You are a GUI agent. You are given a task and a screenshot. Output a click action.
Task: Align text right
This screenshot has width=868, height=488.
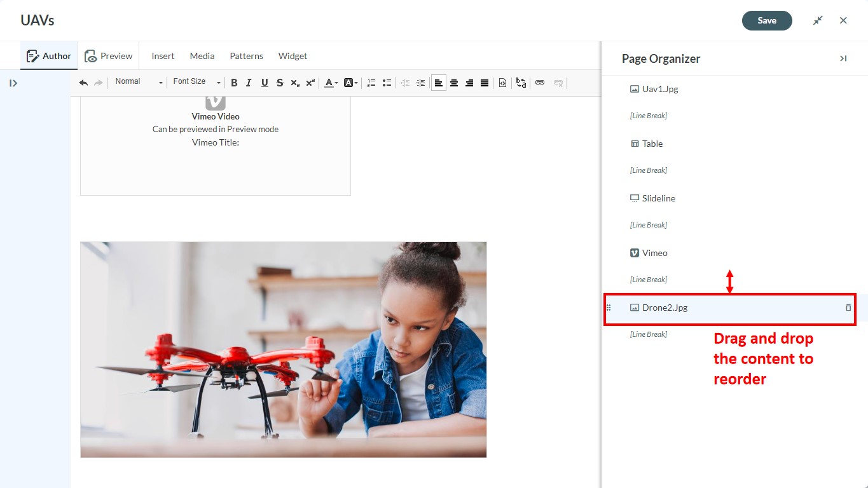pyautogui.click(x=469, y=83)
